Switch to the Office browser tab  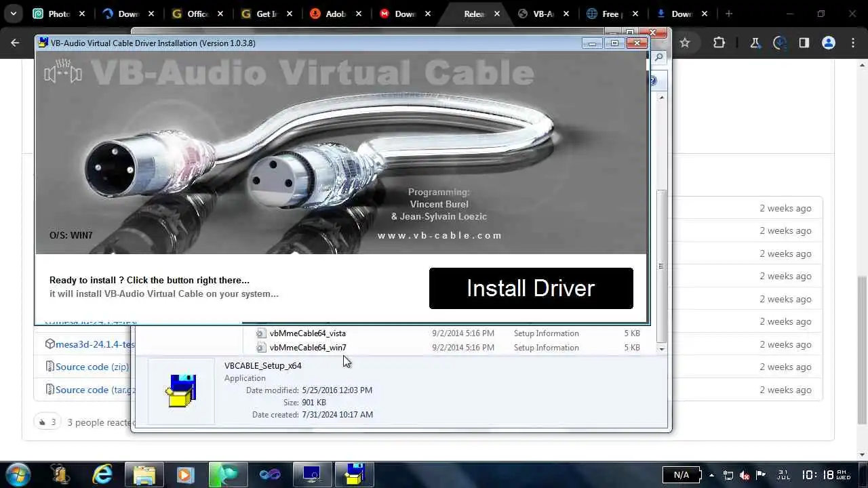coord(197,14)
